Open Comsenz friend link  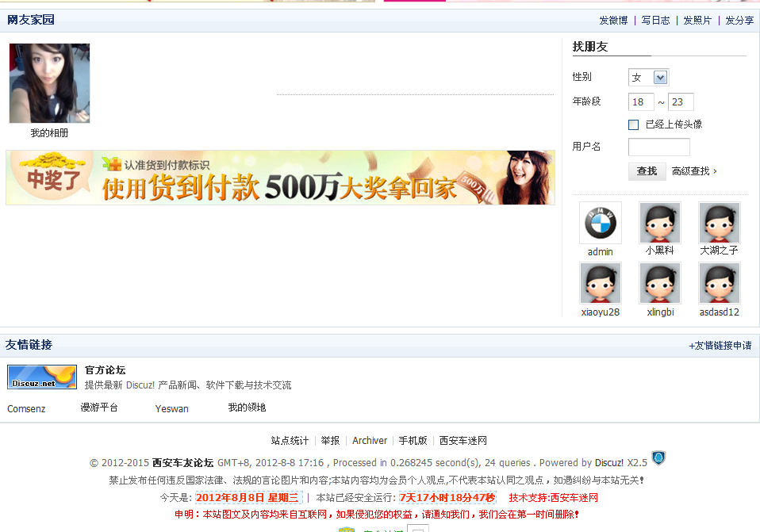click(x=26, y=408)
